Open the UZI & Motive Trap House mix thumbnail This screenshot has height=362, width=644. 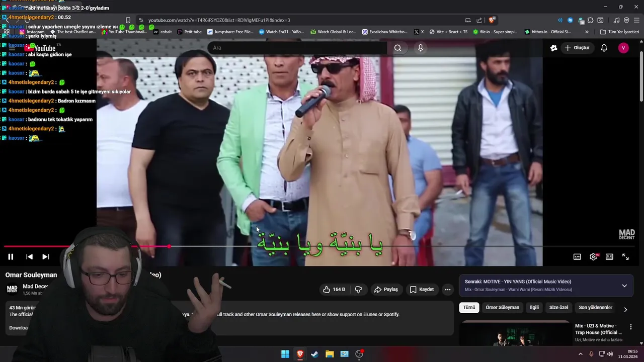[516, 334]
